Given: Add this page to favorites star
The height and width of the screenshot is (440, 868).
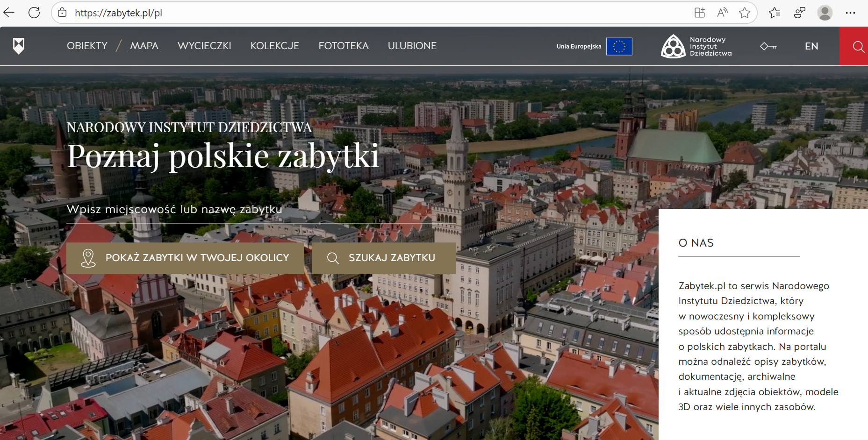Looking at the screenshot, I should [x=745, y=13].
